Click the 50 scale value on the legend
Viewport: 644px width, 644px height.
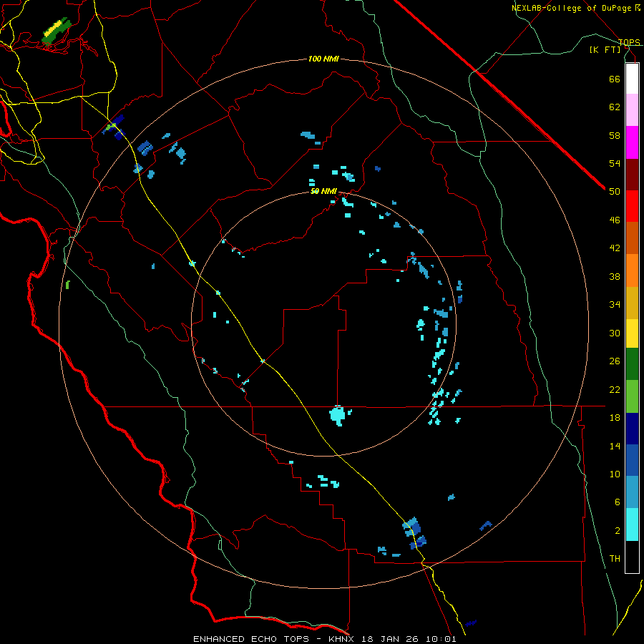tap(615, 192)
